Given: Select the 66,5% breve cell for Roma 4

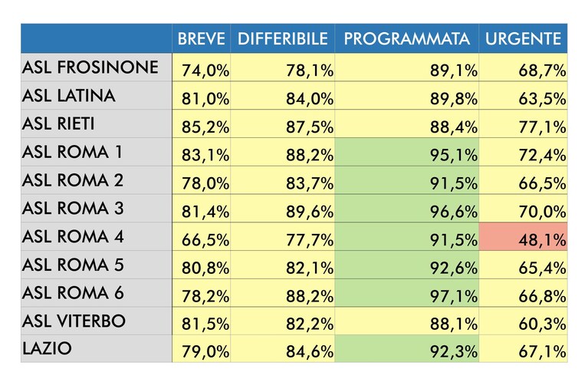Looking at the screenshot, I should [x=202, y=236].
